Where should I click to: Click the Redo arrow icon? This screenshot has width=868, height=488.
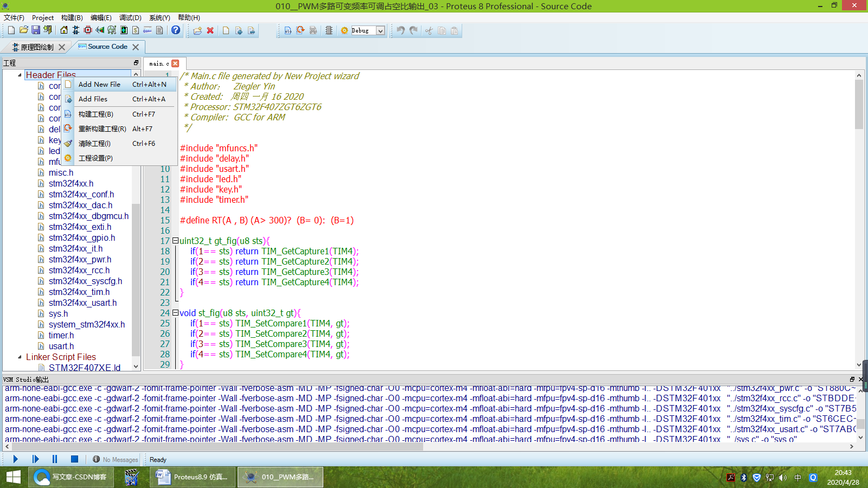pyautogui.click(x=413, y=30)
